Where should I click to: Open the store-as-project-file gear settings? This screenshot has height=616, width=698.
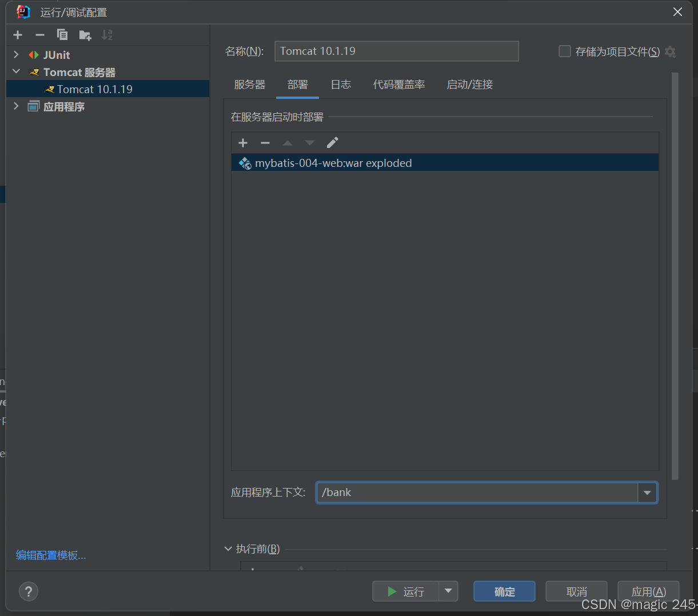click(x=671, y=52)
